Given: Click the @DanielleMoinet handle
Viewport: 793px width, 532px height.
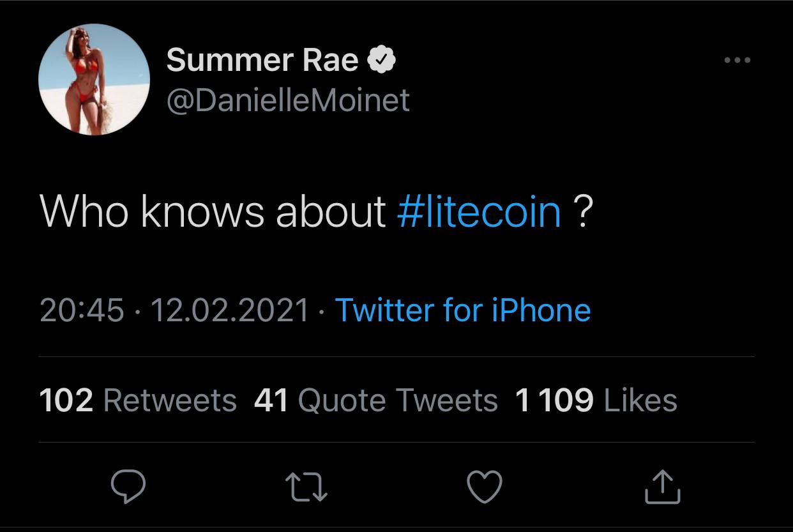Looking at the screenshot, I should [x=288, y=100].
